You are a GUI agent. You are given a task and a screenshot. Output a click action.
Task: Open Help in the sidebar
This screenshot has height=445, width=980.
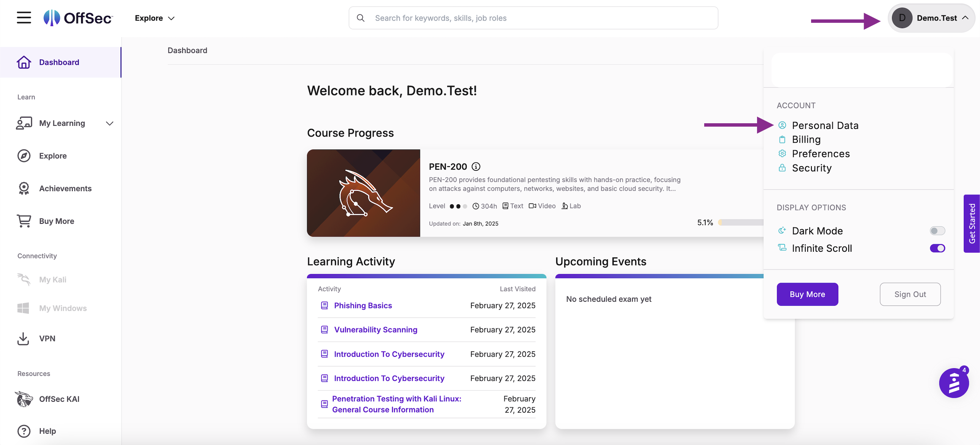48,431
